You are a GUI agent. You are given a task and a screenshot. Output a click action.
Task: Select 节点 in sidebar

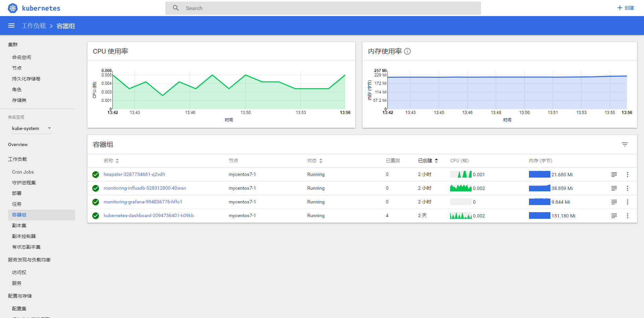tap(17, 68)
